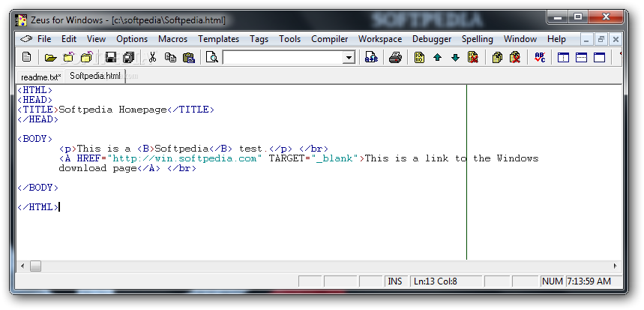Click the first window layout icon
Screen dimensions: 644x310
563,57
